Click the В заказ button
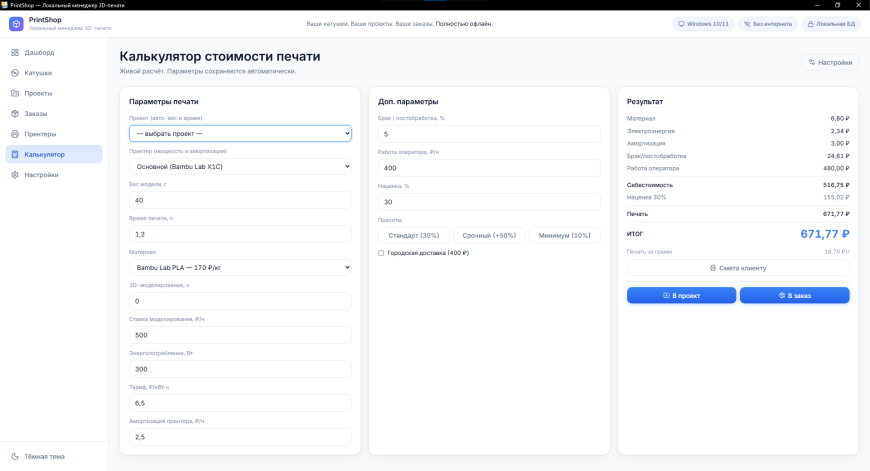The image size is (870, 471). click(x=795, y=296)
